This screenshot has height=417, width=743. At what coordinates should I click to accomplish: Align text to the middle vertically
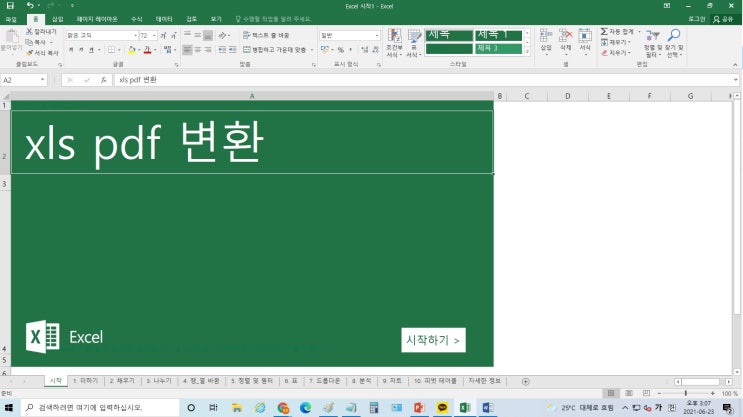pyautogui.click(x=198, y=35)
